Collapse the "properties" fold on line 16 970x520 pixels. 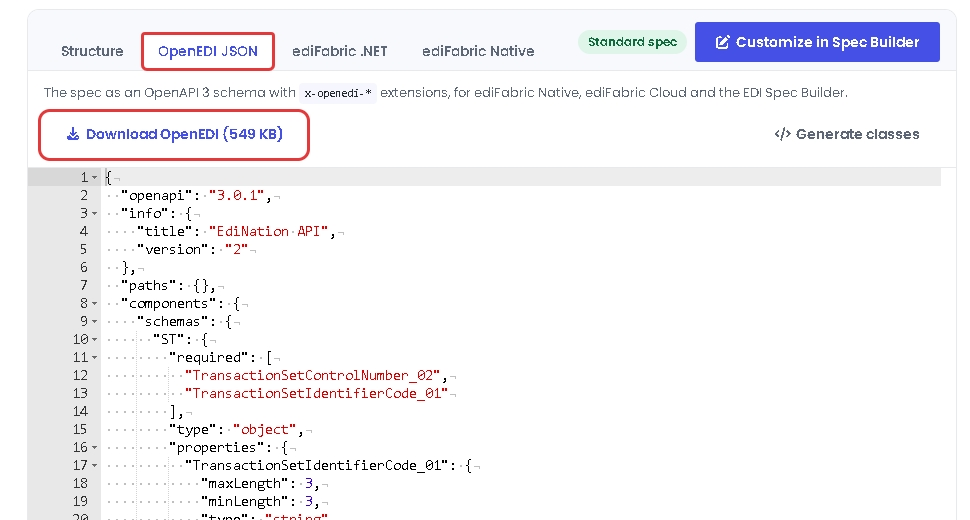click(x=95, y=448)
